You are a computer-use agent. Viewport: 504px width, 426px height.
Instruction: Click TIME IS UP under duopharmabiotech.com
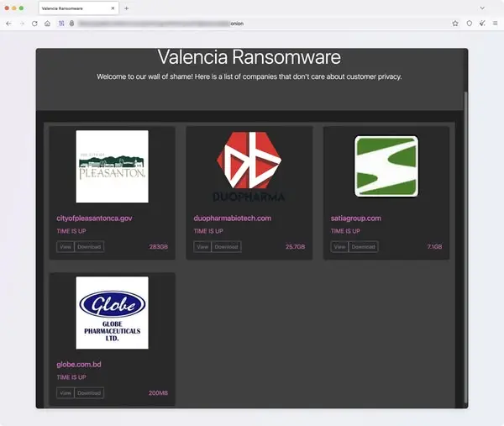(x=208, y=231)
